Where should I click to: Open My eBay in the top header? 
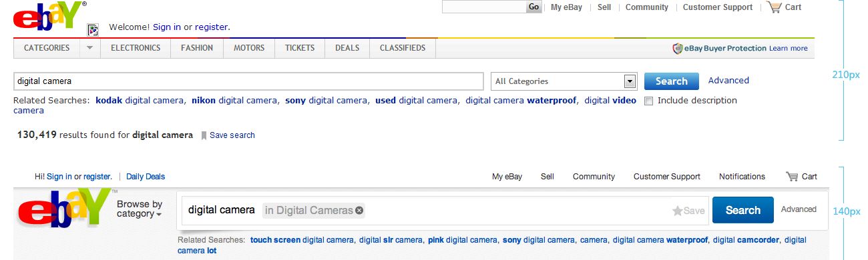(x=566, y=7)
